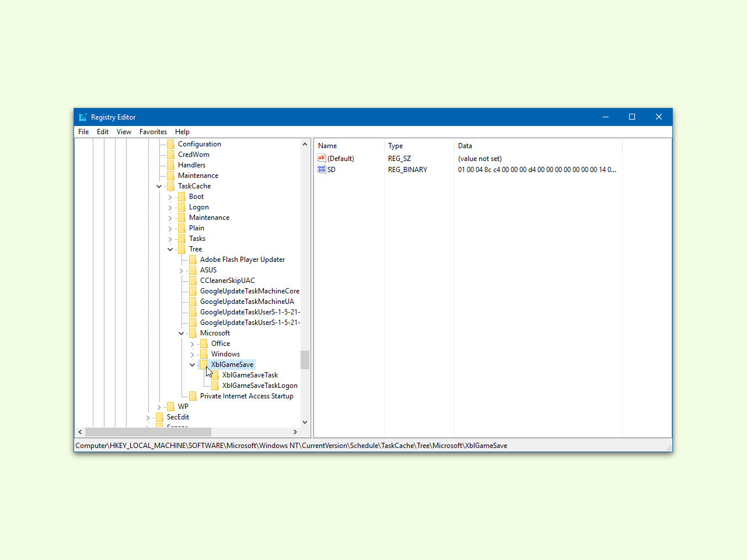This screenshot has height=560, width=747.
Task: Click the CredWom folder icon
Action: pyautogui.click(x=170, y=155)
